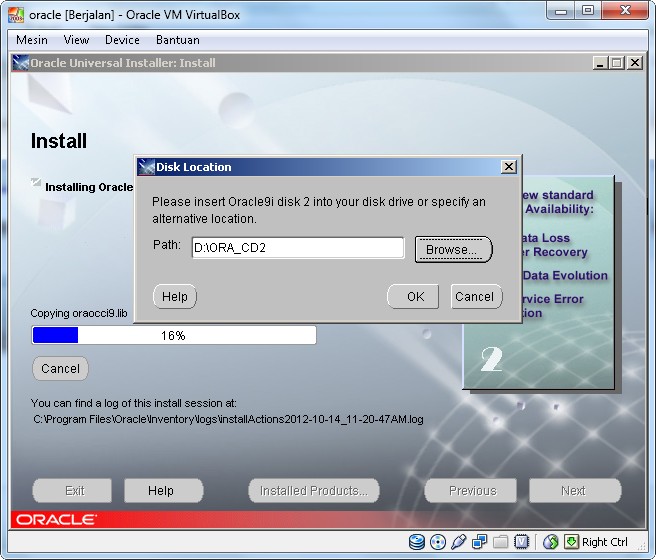Click the USB devices status icon
Screen dimensions: 656x560
tap(459, 542)
